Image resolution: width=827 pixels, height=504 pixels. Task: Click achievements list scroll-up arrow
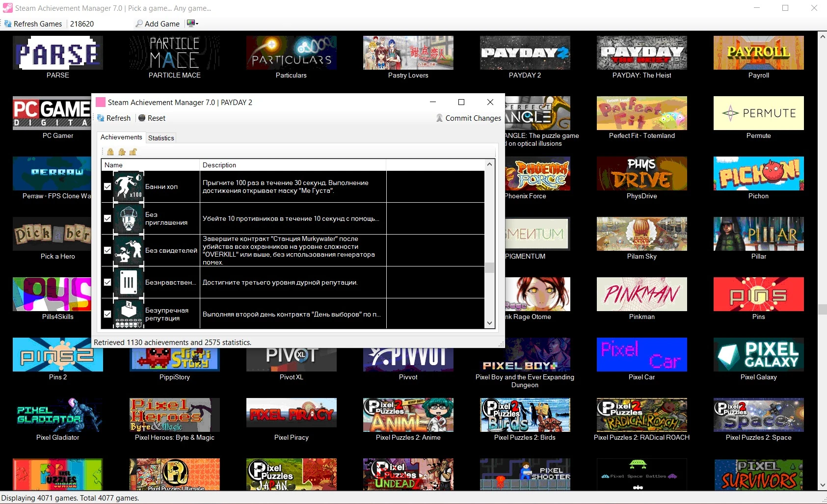(489, 164)
